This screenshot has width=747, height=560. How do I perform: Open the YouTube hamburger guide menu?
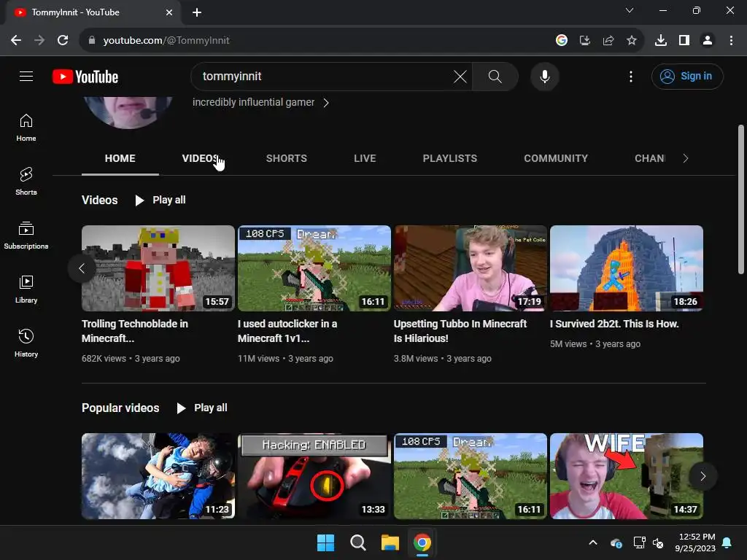pyautogui.click(x=26, y=76)
